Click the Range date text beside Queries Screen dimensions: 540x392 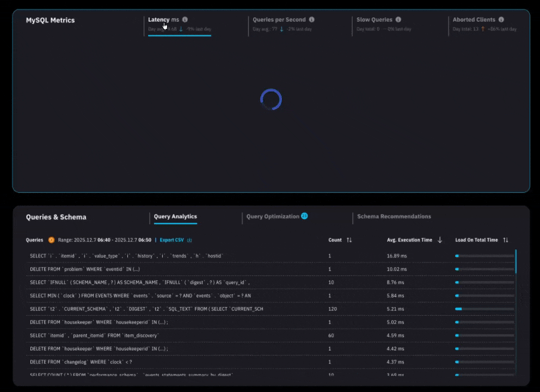tap(105, 240)
